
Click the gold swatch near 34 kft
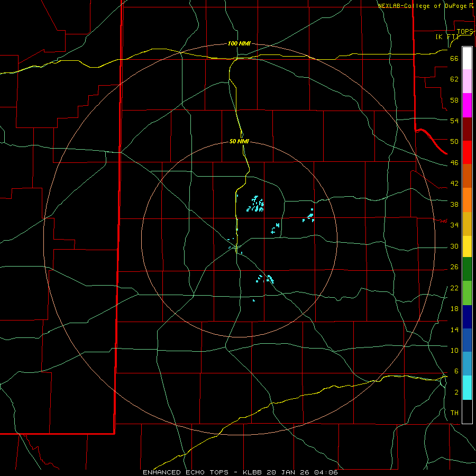point(467,224)
